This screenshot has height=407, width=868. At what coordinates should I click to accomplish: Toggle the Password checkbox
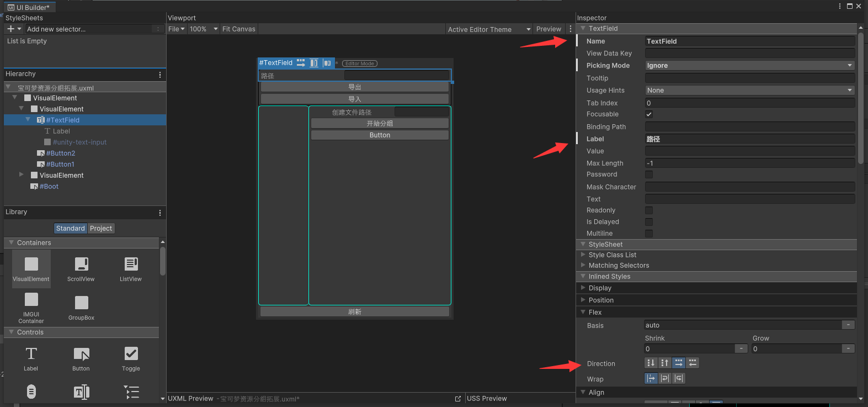pos(649,175)
